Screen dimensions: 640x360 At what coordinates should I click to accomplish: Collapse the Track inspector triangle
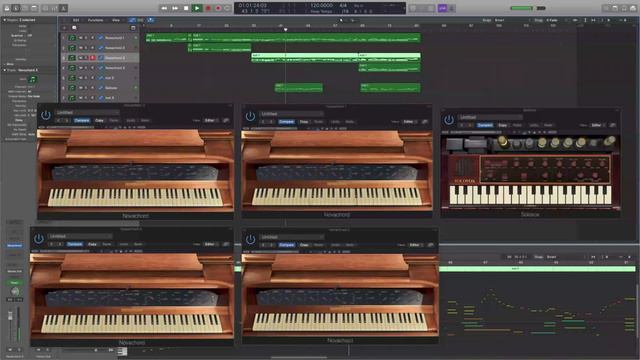(x=4, y=70)
